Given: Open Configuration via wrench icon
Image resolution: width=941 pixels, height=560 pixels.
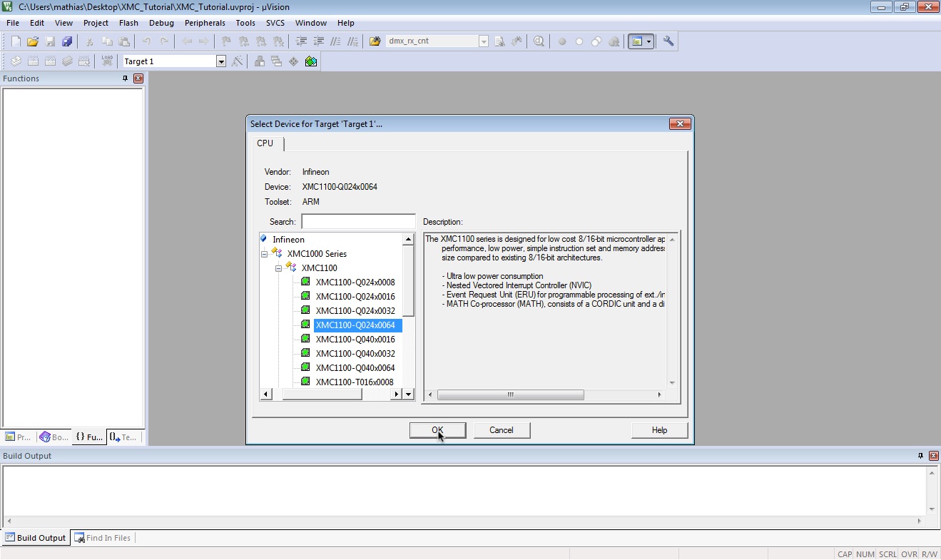Looking at the screenshot, I should point(668,41).
